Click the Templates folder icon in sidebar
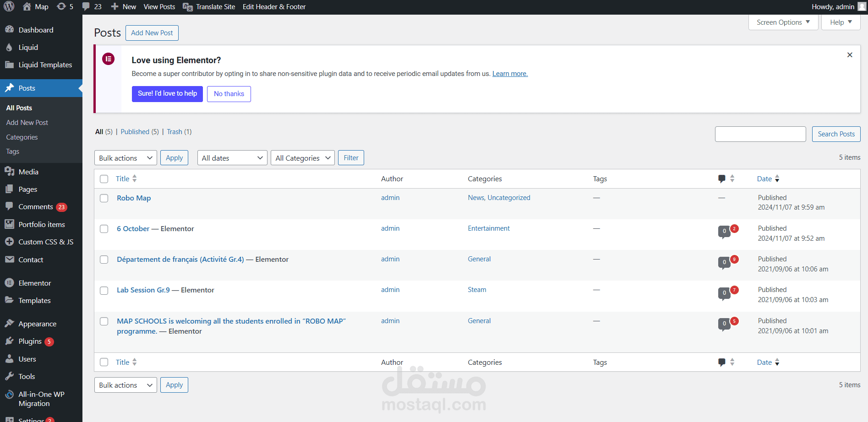868x422 pixels. click(9, 300)
